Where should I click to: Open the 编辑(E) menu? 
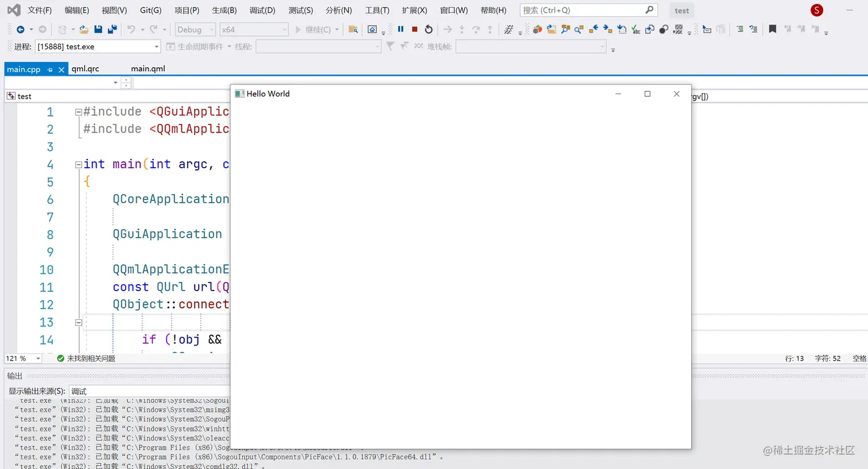pyautogui.click(x=77, y=10)
